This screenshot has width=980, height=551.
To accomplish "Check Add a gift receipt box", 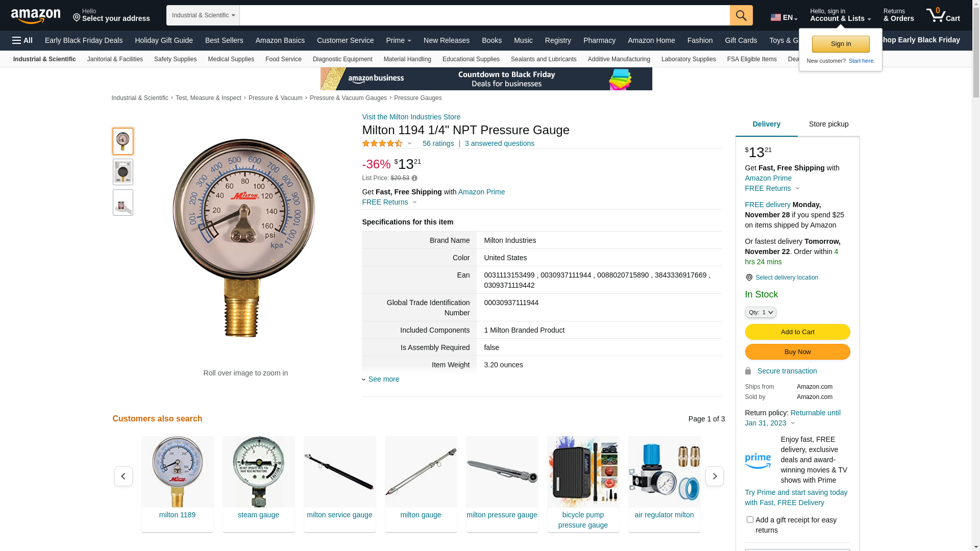I will coord(750,520).
